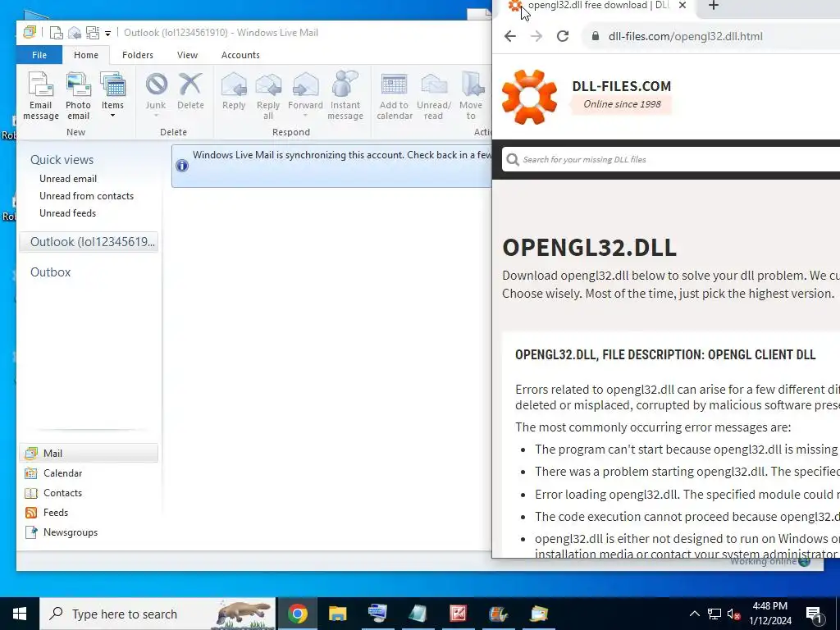Click the address bar padlock icon
Viewport: 840px width, 630px height.
[x=596, y=36]
